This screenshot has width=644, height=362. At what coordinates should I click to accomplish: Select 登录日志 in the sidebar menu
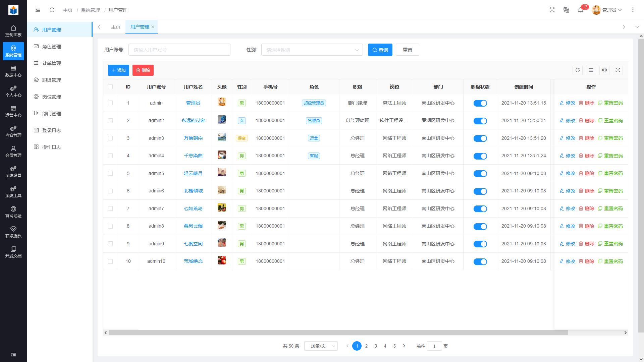[x=52, y=130]
